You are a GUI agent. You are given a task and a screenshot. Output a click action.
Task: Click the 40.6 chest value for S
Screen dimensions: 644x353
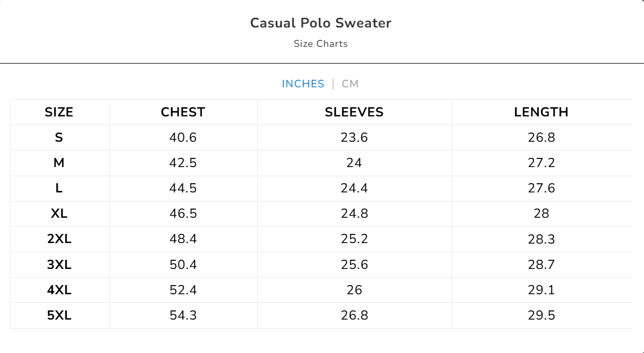point(183,137)
